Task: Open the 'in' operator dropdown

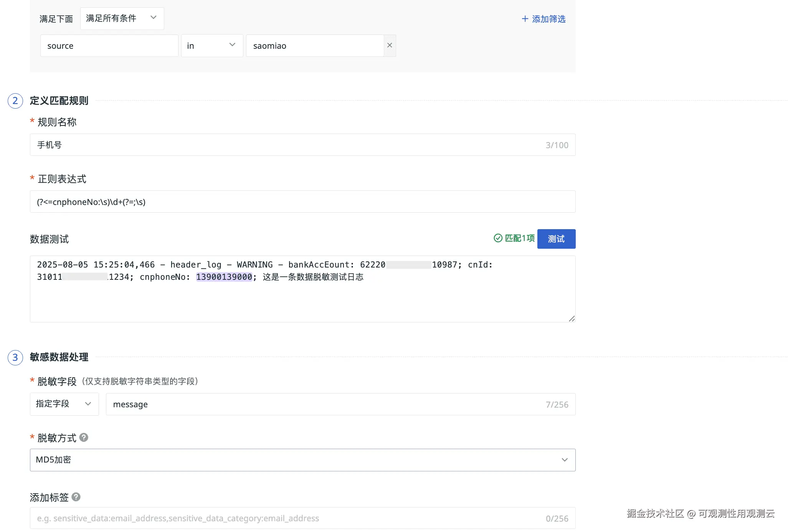Action: pyautogui.click(x=212, y=46)
